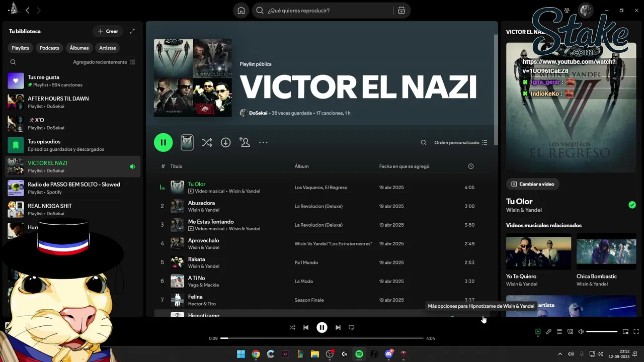Open Discord from the taskbar
Screen dimensions: 644x362
point(388,354)
